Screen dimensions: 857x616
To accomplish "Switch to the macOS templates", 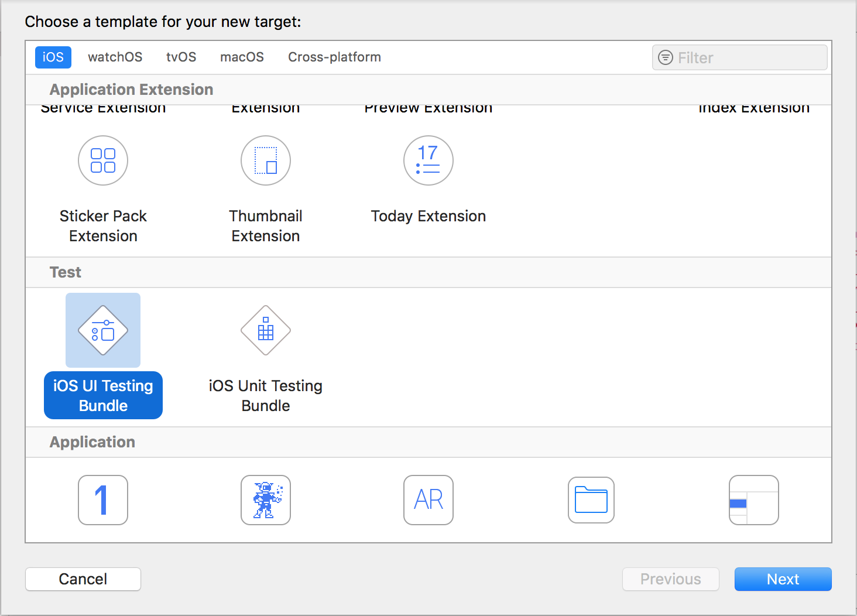I will click(242, 57).
